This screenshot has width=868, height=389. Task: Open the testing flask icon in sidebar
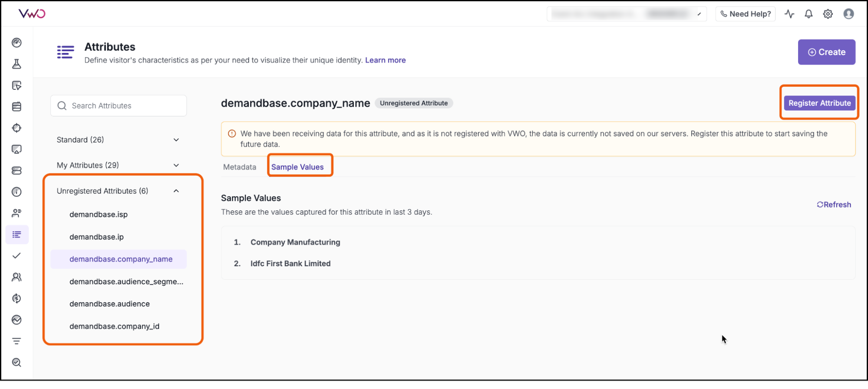[17, 64]
